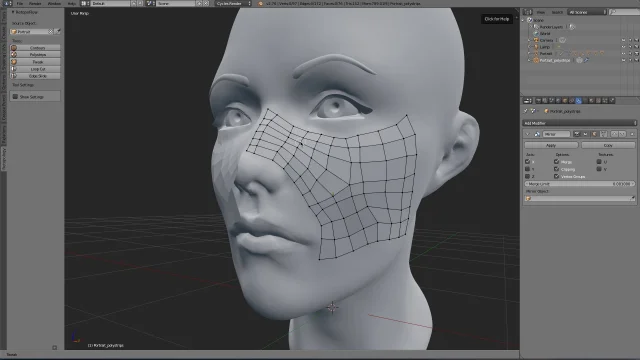Screen dimensions: 640x360
Task: Toggle Mirror modifier edit mode display
Action: click(x=594, y=134)
